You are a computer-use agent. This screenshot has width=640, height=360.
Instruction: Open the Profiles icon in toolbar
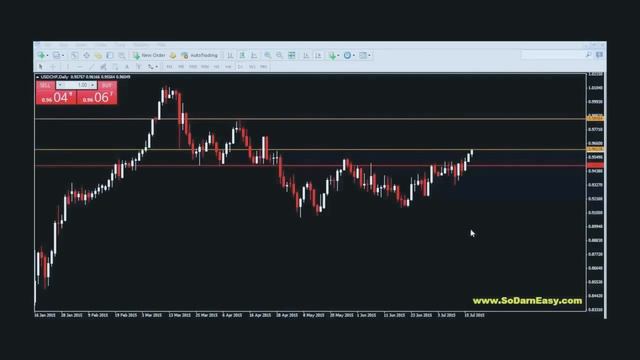pyautogui.click(x=56, y=55)
